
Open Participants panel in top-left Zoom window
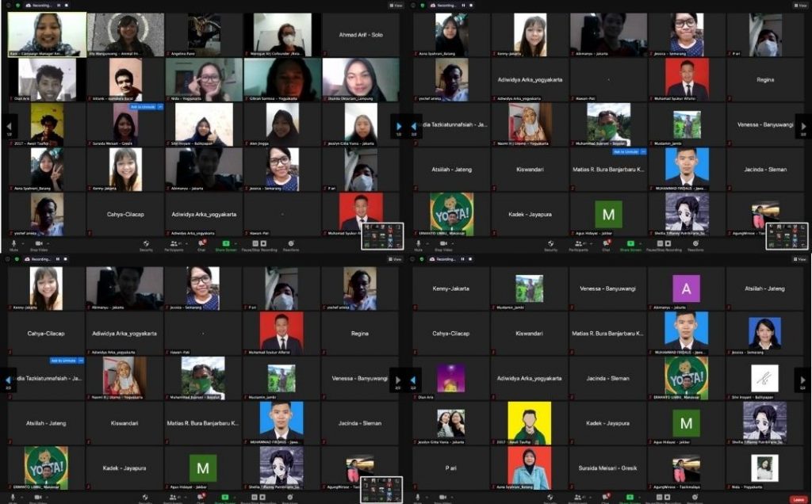(174, 244)
